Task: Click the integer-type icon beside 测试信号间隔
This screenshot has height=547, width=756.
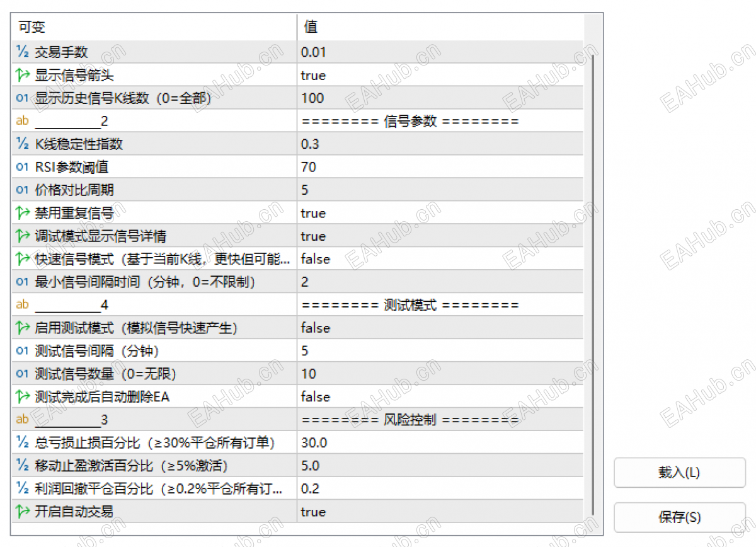Action: [x=23, y=351]
